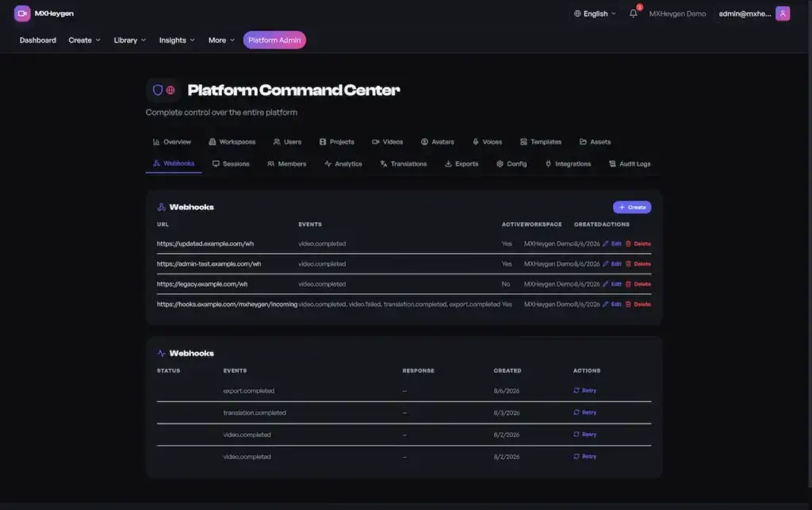812x510 pixels.
Task: Click edit pencil for hooks.example.com webhook
Action: click(605, 304)
